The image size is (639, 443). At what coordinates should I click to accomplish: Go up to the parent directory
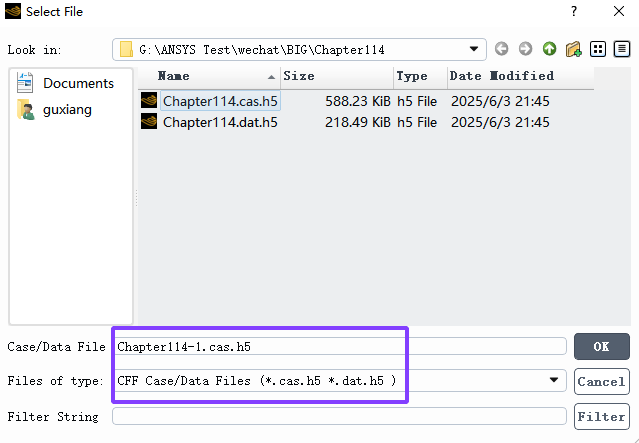pyautogui.click(x=549, y=49)
